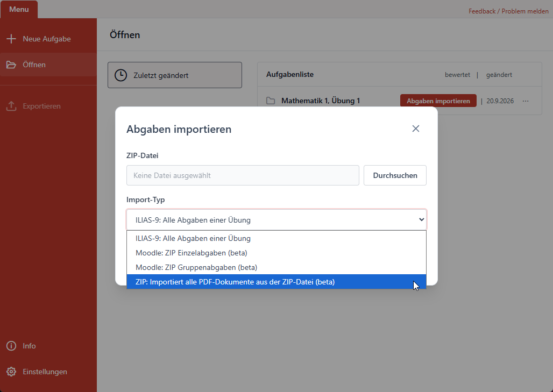This screenshot has height=392, width=553.
Task: Collapse the Import-Typ dropdown
Action: [x=276, y=219]
